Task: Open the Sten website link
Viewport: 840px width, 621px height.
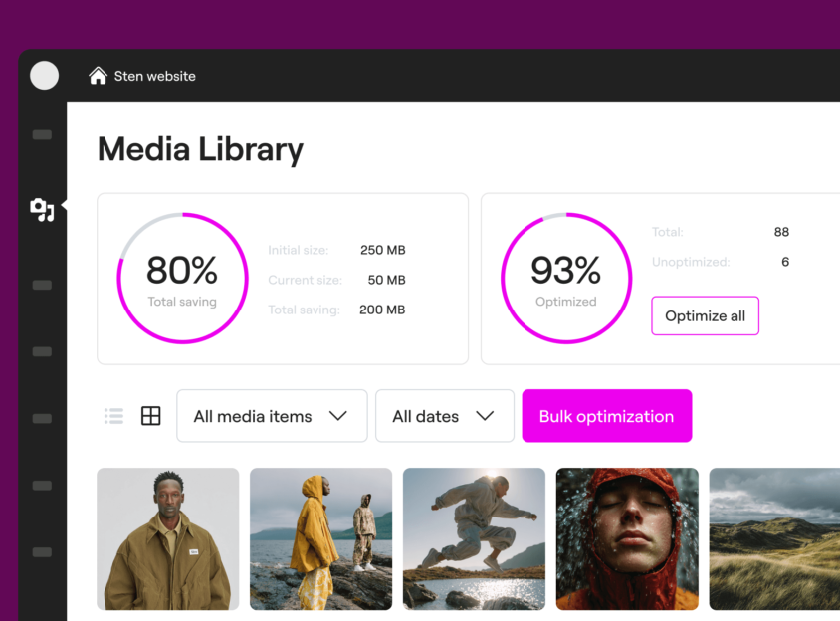Action: tap(154, 76)
